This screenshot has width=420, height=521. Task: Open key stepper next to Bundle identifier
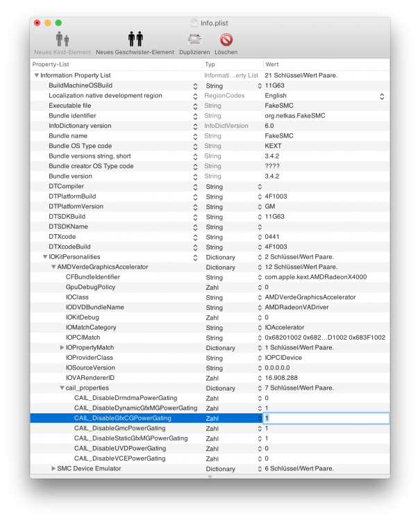(x=195, y=116)
